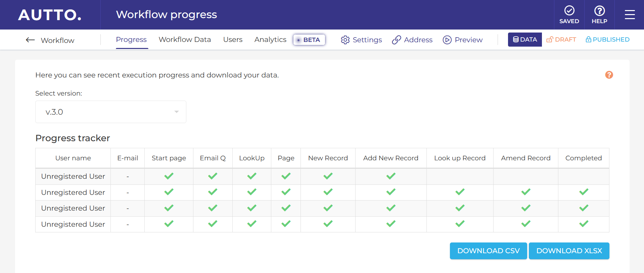Open the Workflow Data tab

pos(185,40)
